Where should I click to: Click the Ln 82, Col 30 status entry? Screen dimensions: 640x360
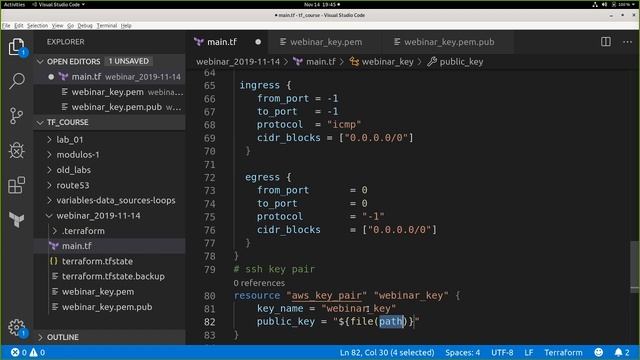pyautogui.click(x=387, y=352)
